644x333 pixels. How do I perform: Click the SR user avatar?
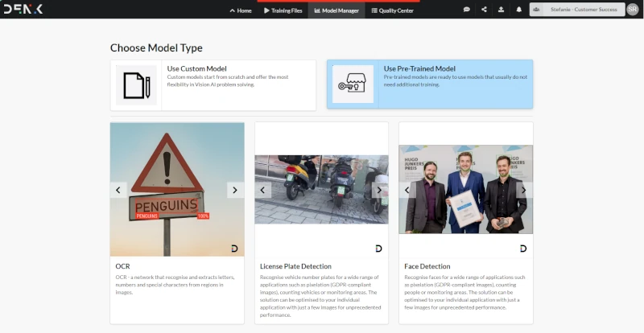pos(632,10)
